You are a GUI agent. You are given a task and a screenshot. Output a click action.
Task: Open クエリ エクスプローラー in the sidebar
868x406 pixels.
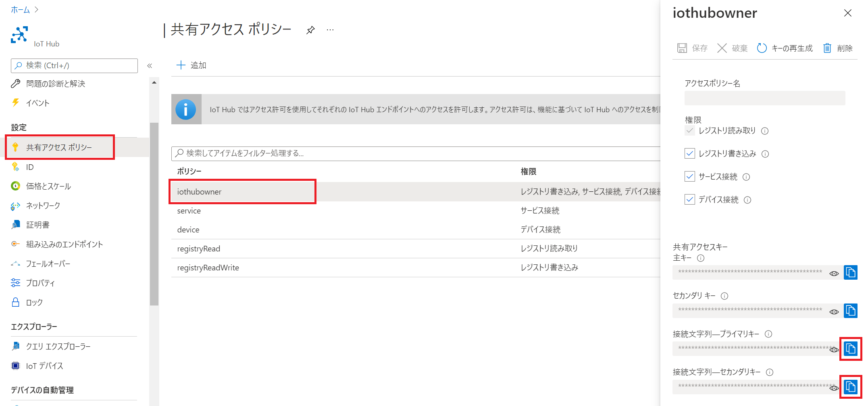[x=51, y=346]
